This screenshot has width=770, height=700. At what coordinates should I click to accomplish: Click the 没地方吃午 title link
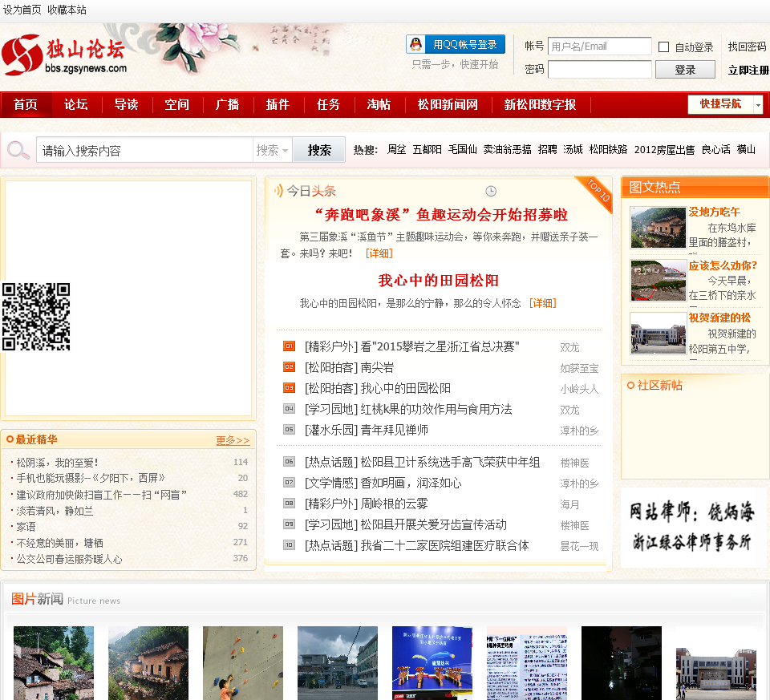point(714,212)
